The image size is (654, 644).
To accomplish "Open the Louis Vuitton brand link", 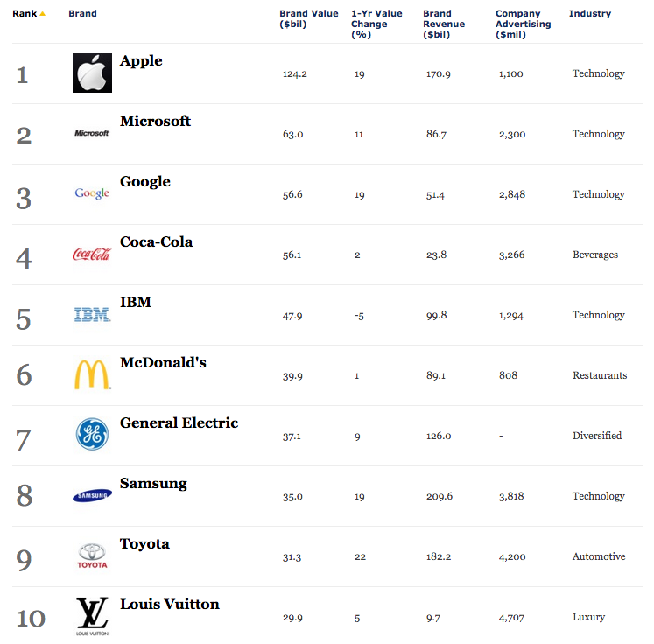I will [170, 604].
